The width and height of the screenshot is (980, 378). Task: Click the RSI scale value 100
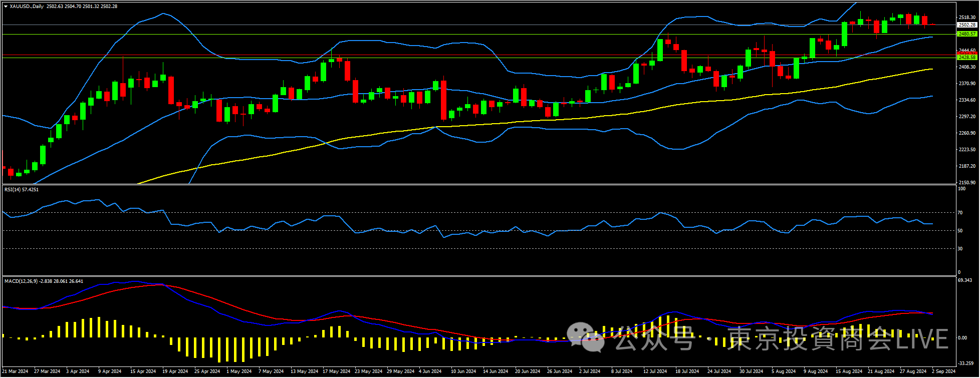tap(961, 189)
